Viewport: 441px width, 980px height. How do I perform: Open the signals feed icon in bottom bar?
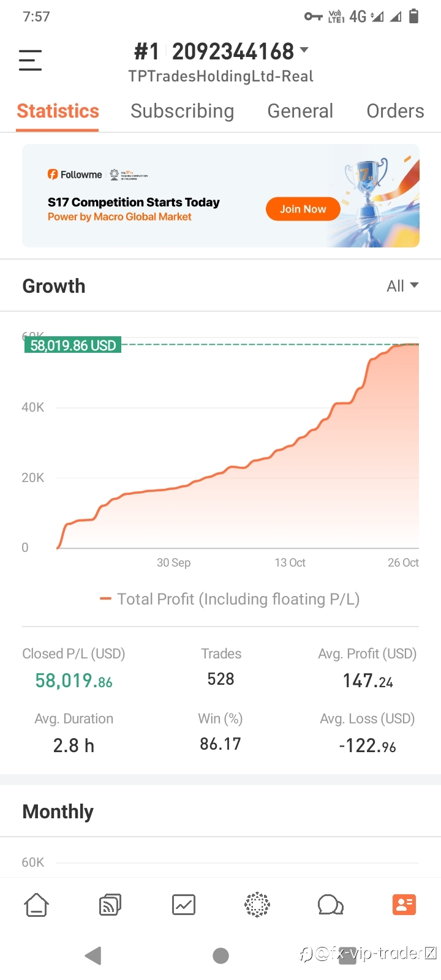(110, 905)
